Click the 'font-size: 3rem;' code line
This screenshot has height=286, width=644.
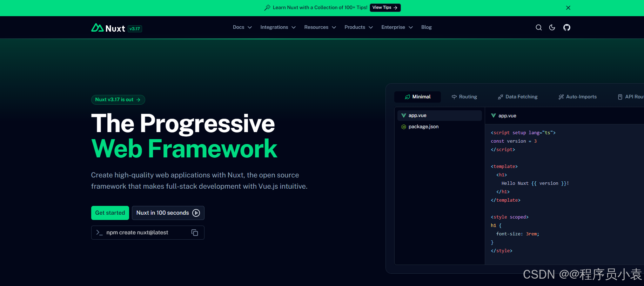coord(518,234)
